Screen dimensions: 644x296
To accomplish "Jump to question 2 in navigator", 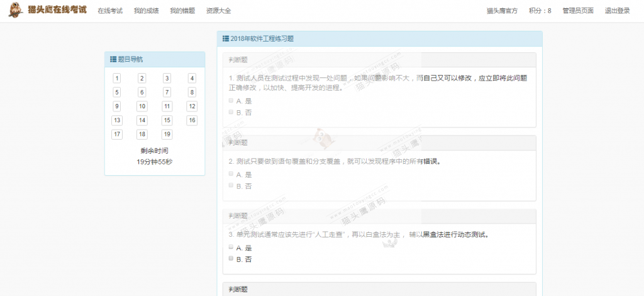I will [x=142, y=78].
